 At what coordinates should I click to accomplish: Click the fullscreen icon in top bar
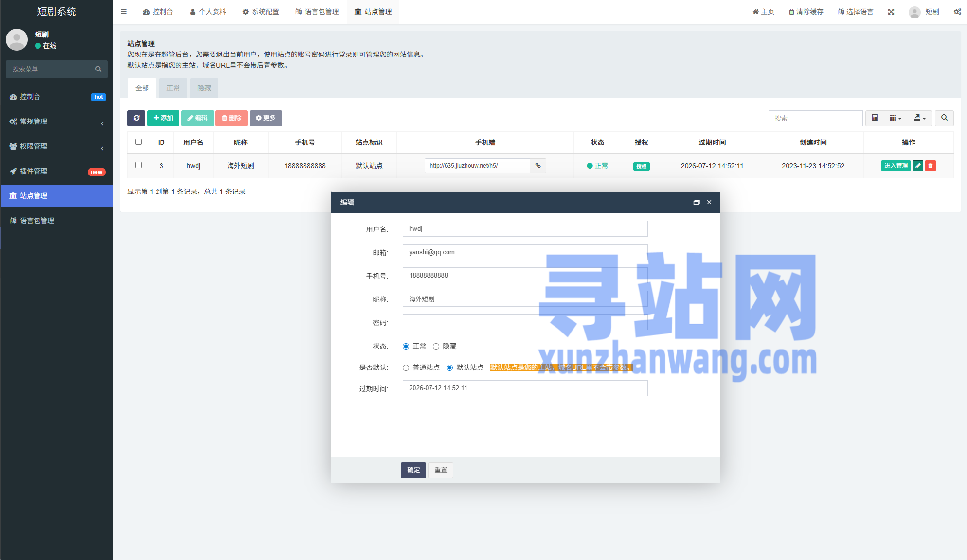point(891,12)
